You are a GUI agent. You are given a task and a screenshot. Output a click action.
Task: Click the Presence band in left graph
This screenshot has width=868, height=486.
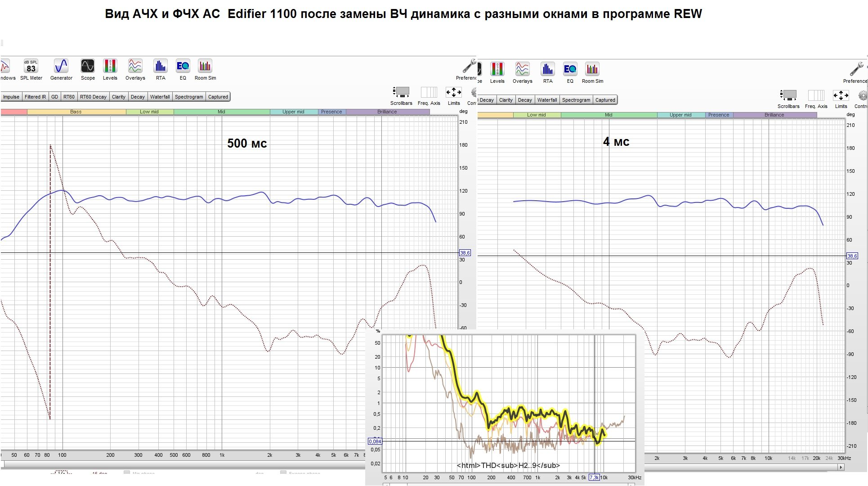(331, 112)
